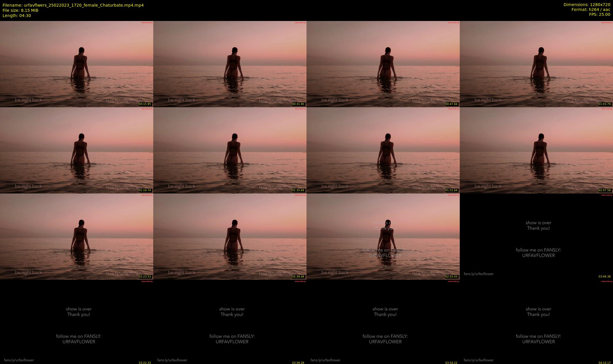This screenshot has height=364, width=613.
Task: Click the thumbnail timestamped 00:15.95
Action: click(76, 64)
